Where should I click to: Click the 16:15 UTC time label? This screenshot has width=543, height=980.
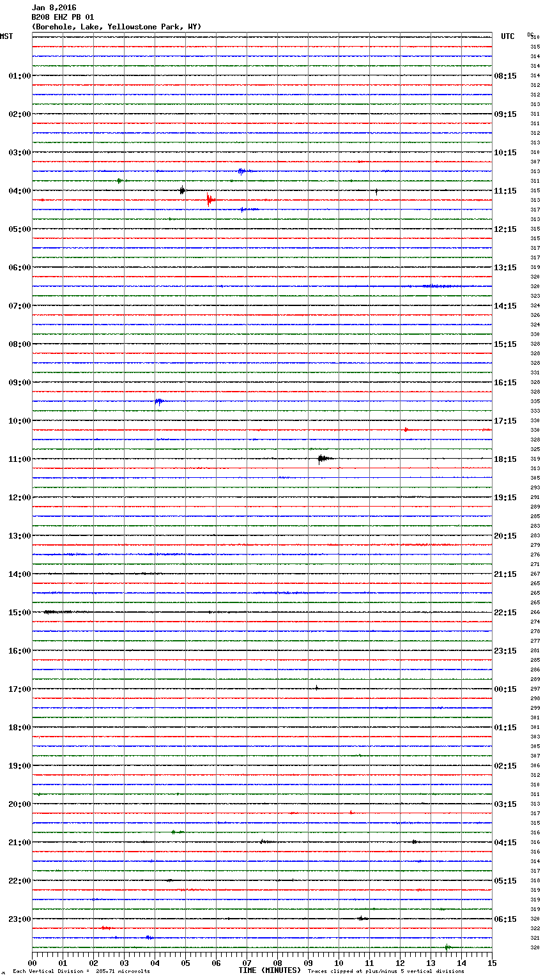tap(505, 383)
